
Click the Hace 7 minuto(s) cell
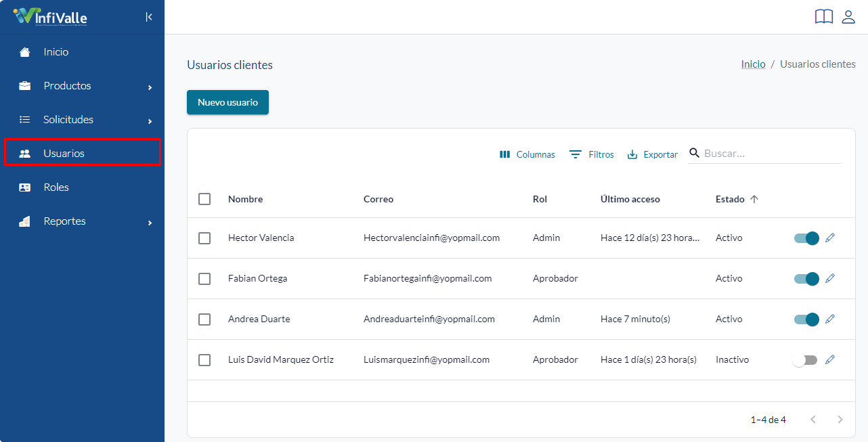click(635, 319)
